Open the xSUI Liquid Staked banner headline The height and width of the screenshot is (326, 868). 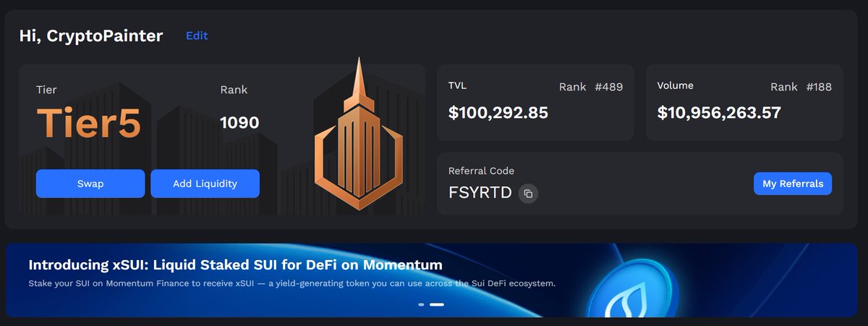[x=236, y=264]
